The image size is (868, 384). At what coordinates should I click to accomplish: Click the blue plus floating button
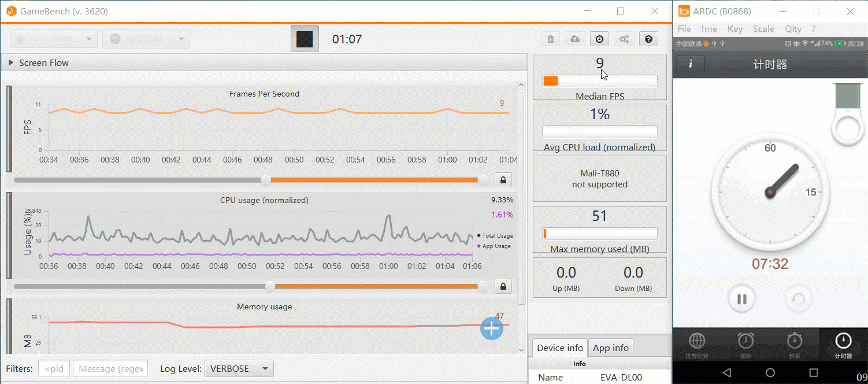(492, 328)
